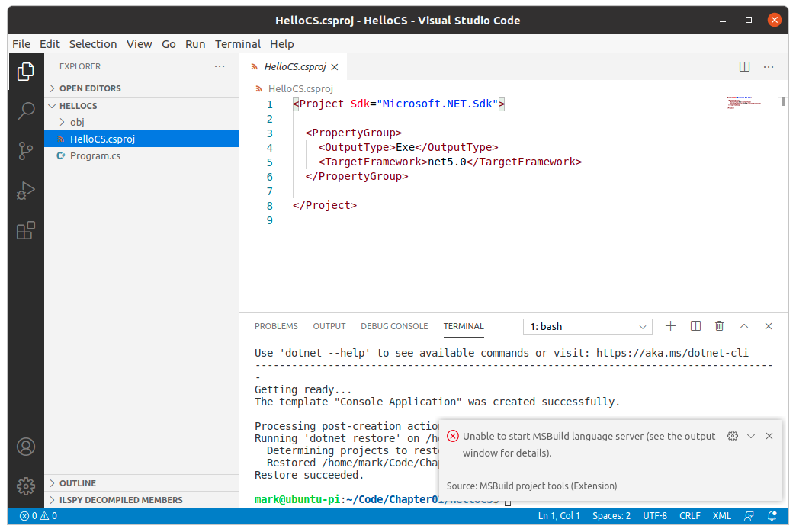Add a new terminal with plus icon
The image size is (796, 532).
(671, 326)
